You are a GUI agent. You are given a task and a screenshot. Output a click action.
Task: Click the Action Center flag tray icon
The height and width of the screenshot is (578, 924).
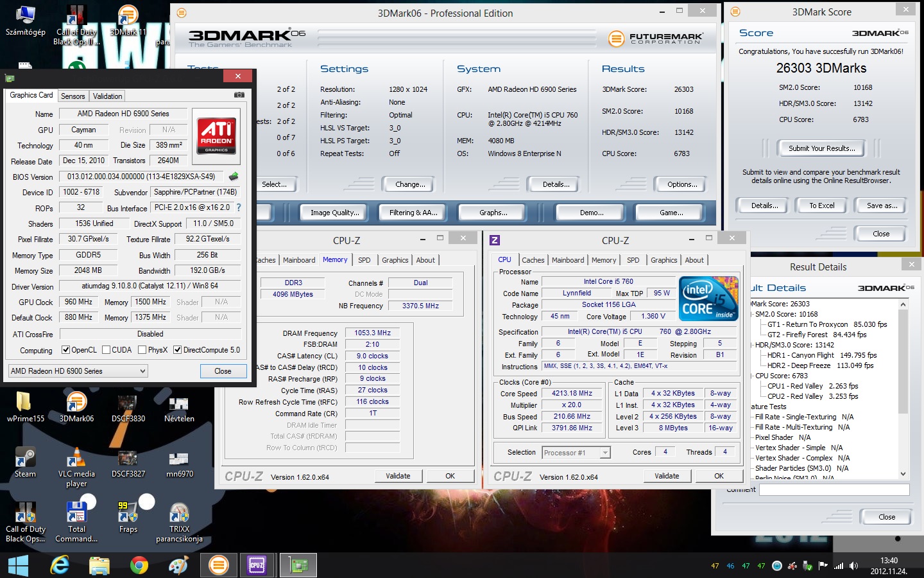pyautogui.click(x=823, y=566)
